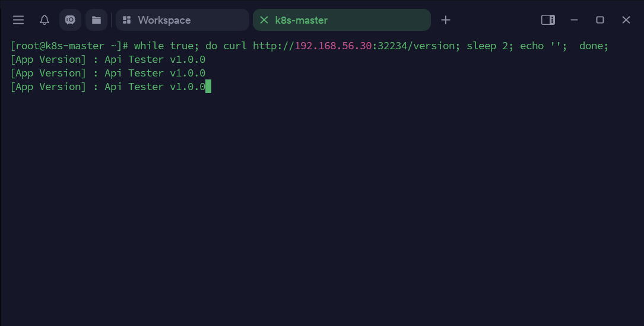644x326 pixels.
Task: Open the file manager folder icon
Action: (96, 20)
